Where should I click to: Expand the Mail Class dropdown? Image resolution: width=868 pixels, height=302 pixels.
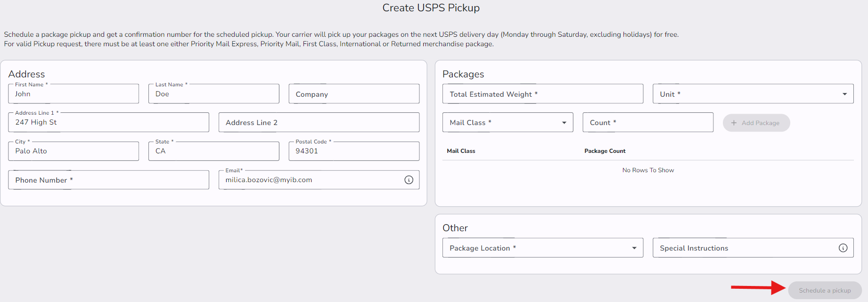coord(508,123)
